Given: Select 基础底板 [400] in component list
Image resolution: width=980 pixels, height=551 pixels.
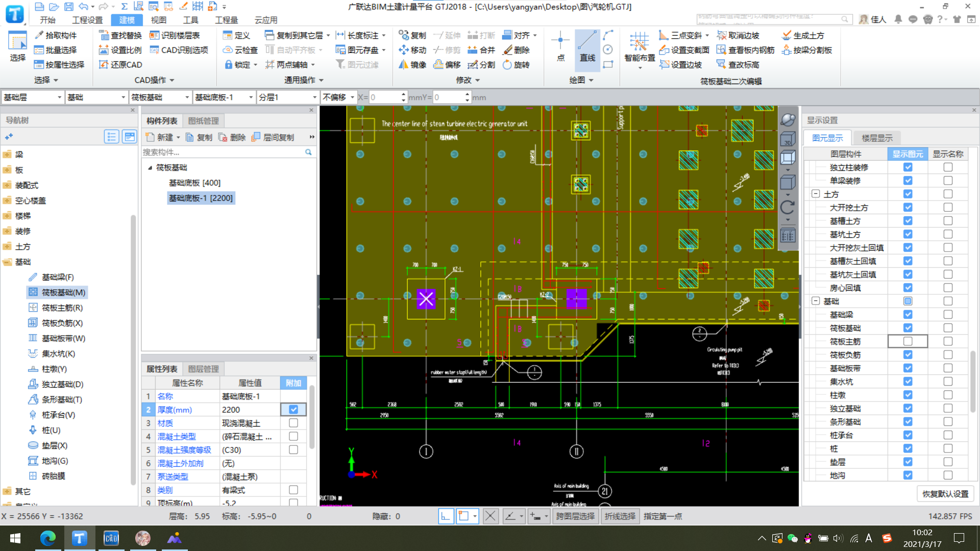Looking at the screenshot, I should 194,183.
